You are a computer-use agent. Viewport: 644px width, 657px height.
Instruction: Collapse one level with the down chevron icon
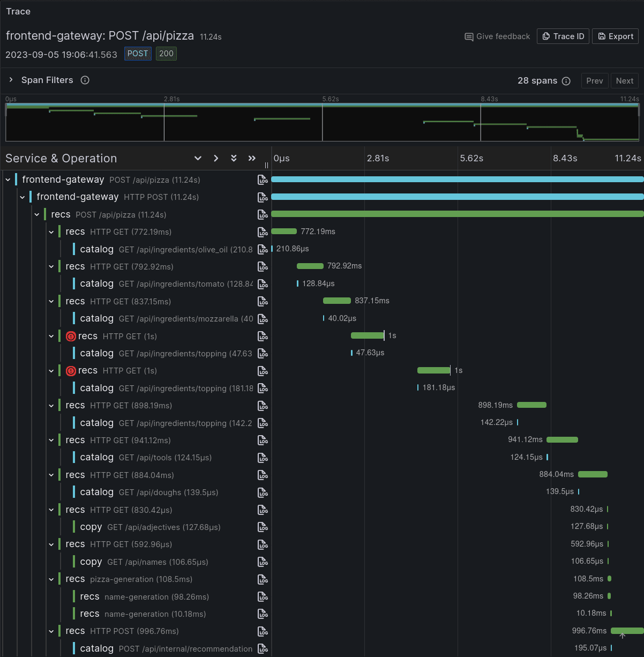click(198, 158)
